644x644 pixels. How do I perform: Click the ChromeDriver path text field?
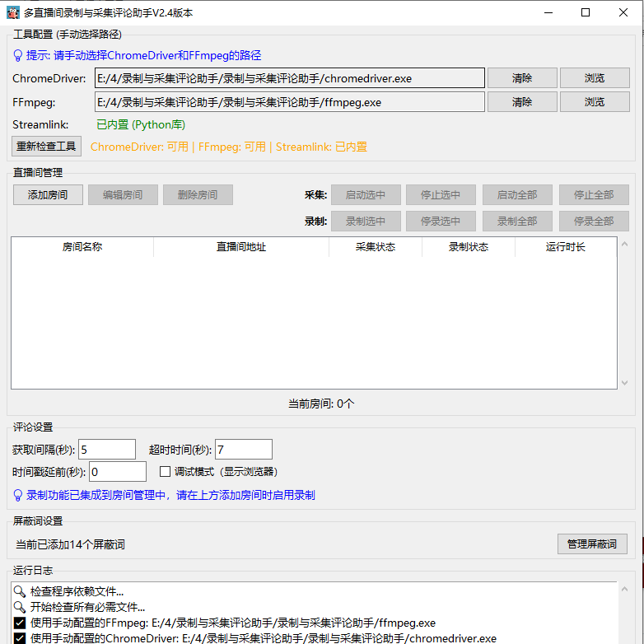click(x=290, y=78)
